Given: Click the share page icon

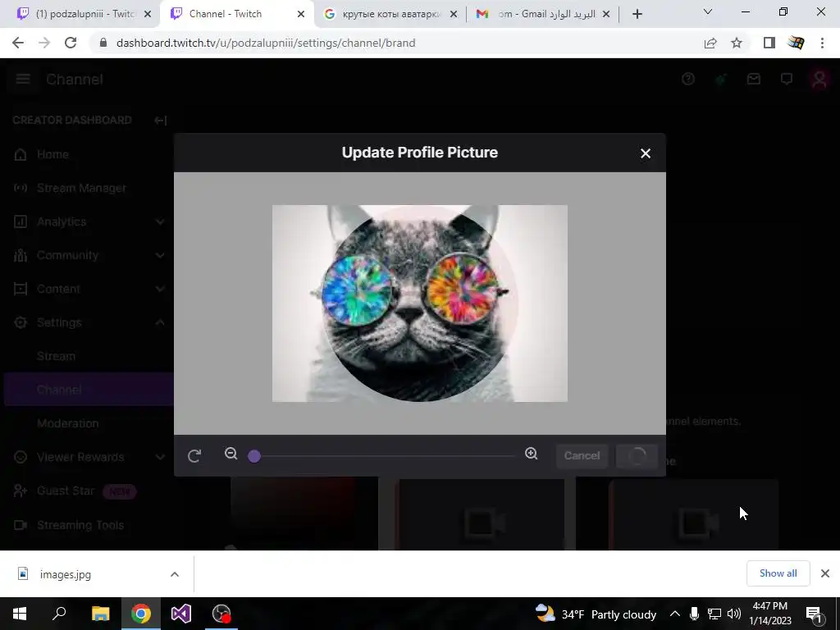Looking at the screenshot, I should click(x=710, y=43).
